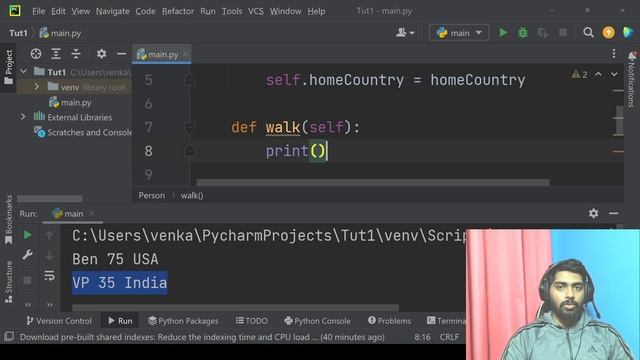Click the editor horizontal scrollbar
640x360 pixels.
[373, 182]
